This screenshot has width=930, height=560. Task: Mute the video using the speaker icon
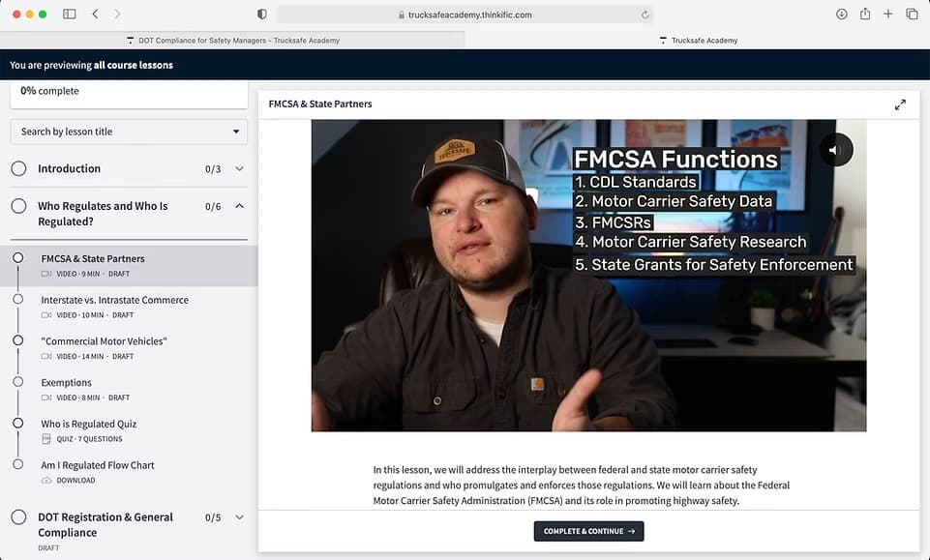click(834, 149)
